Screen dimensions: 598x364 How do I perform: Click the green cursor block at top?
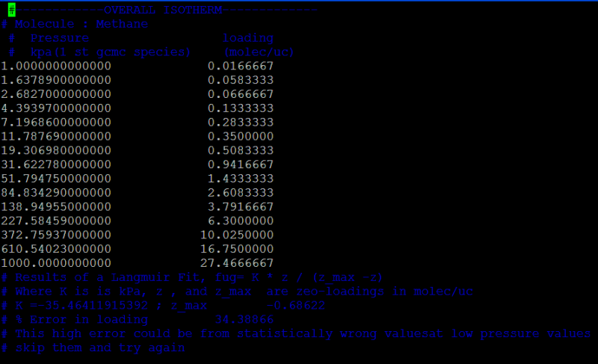pyautogui.click(x=12, y=10)
